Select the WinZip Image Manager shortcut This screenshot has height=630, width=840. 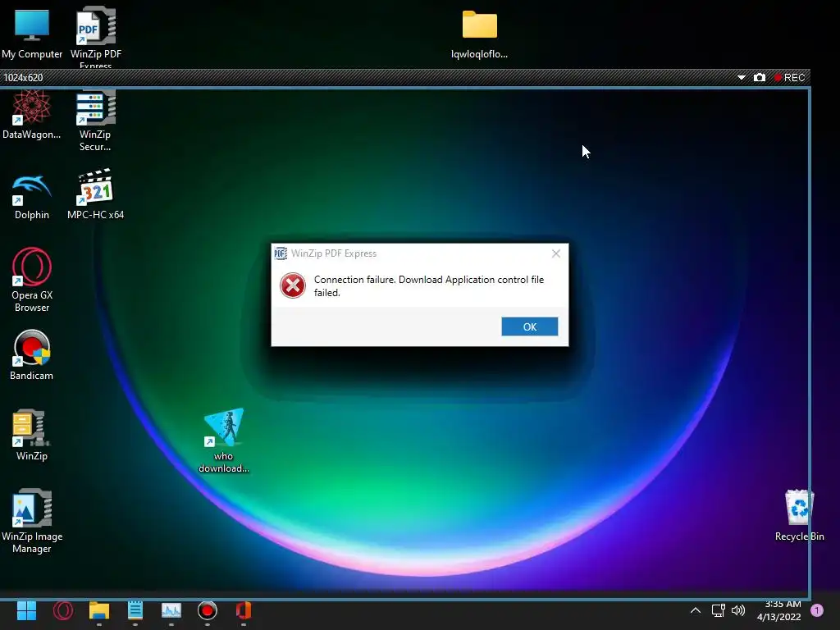(32, 521)
